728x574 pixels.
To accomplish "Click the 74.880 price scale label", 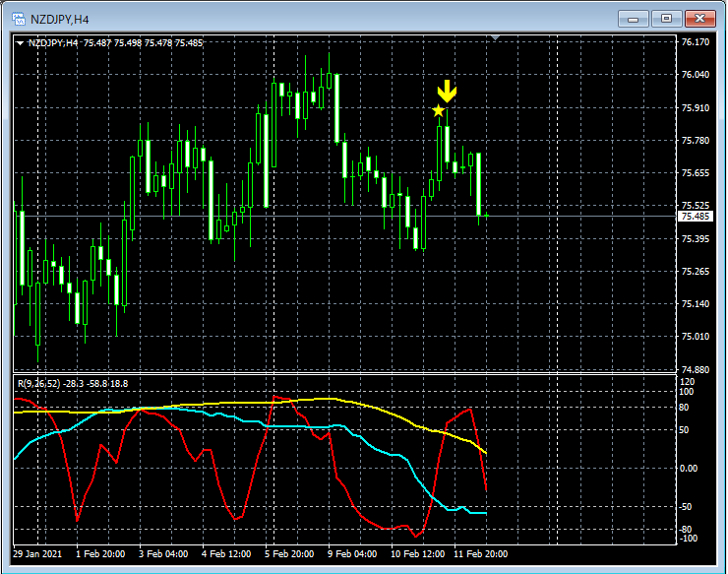I will tap(695, 370).
